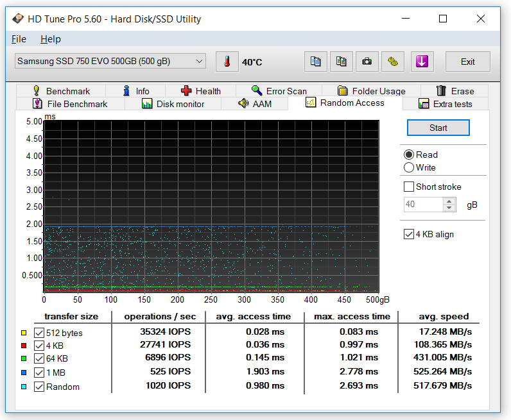
Task: Open the Error Scan tab
Action: point(279,91)
